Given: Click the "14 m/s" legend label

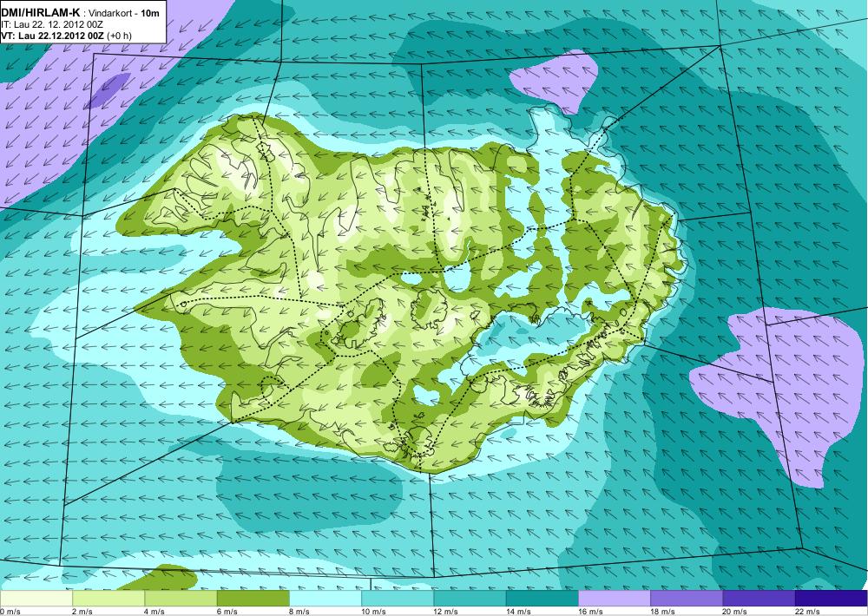Looking at the screenshot, I should tap(518, 612).
